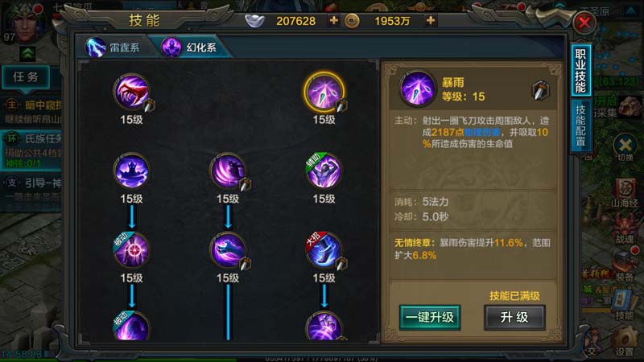Open 技能配置 side tab

580,125
